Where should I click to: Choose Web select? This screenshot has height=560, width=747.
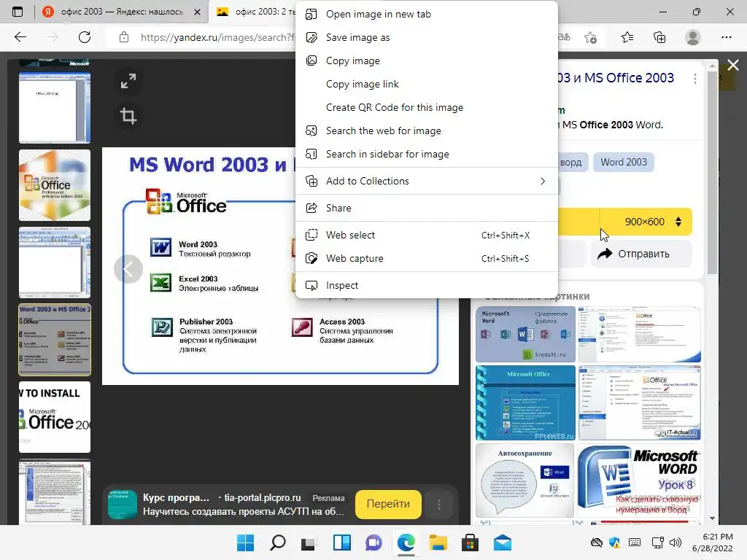pyautogui.click(x=426, y=236)
